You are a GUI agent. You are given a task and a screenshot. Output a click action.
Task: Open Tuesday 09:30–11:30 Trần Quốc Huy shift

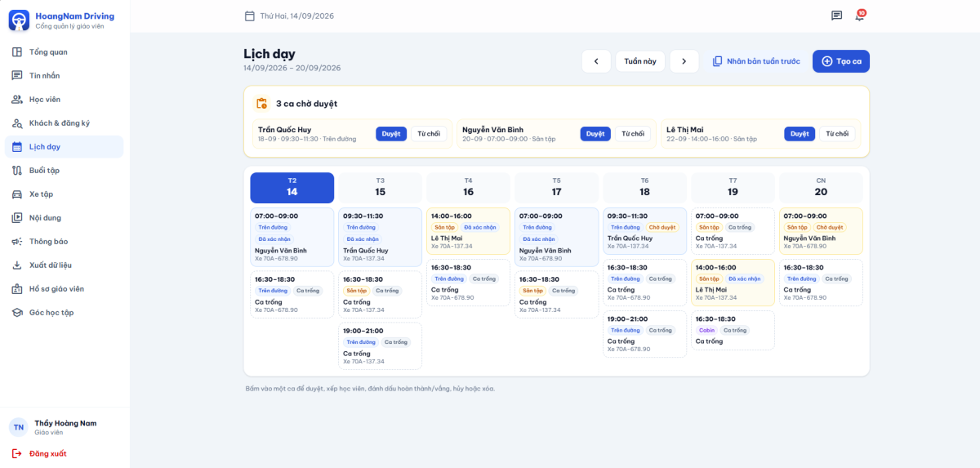pos(381,237)
